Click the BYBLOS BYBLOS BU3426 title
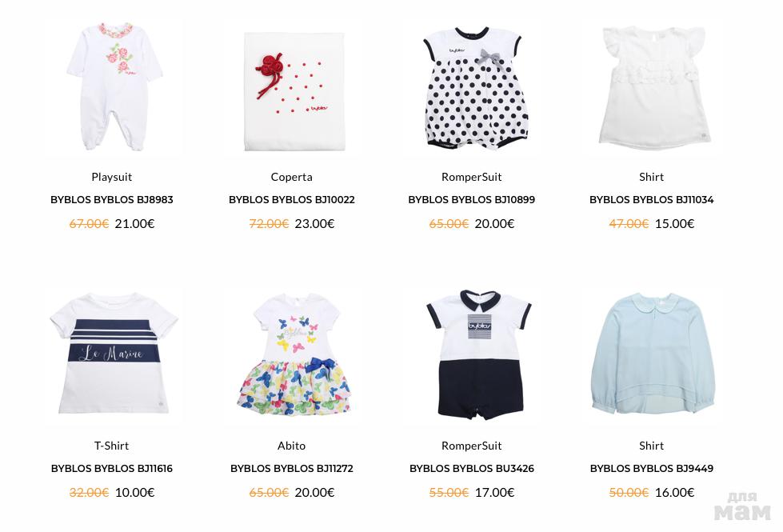This screenshot has height=532, width=783. click(x=471, y=469)
